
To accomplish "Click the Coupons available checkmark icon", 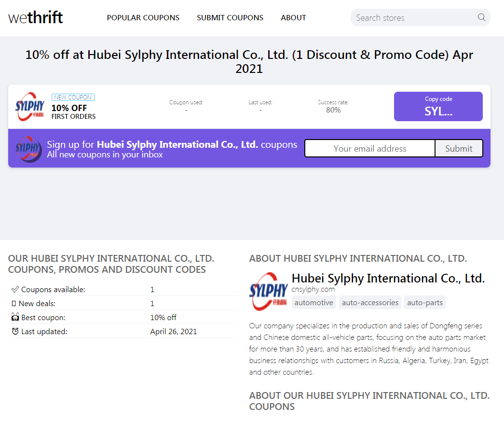I will [x=15, y=289].
